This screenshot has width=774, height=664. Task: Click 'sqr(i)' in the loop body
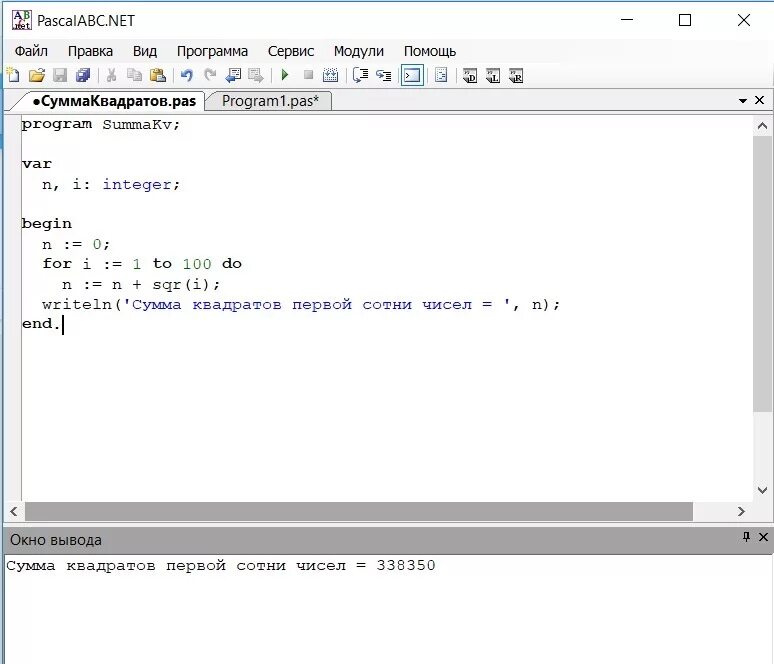(181, 285)
